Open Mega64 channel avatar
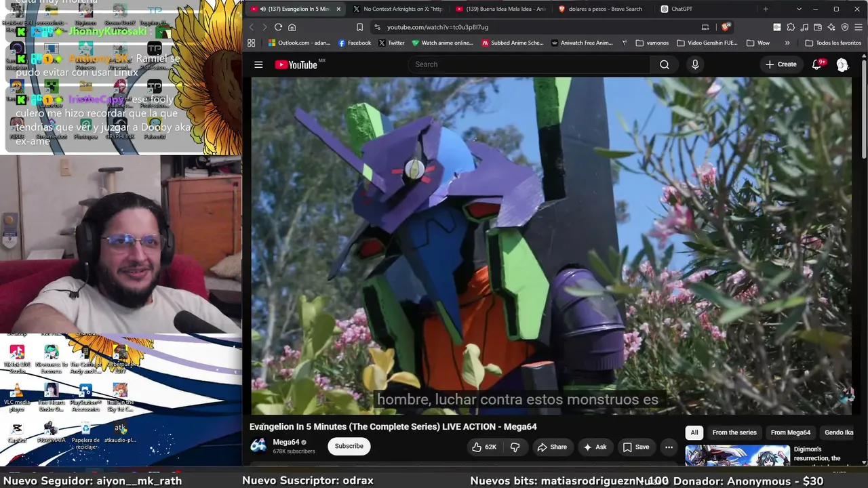868x488 pixels. coord(258,445)
